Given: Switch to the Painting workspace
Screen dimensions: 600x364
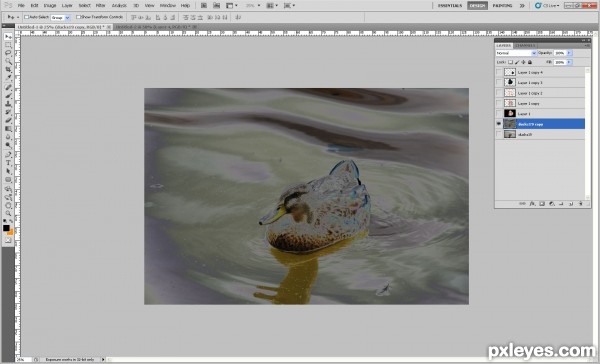Looking at the screenshot, I should [x=502, y=5].
